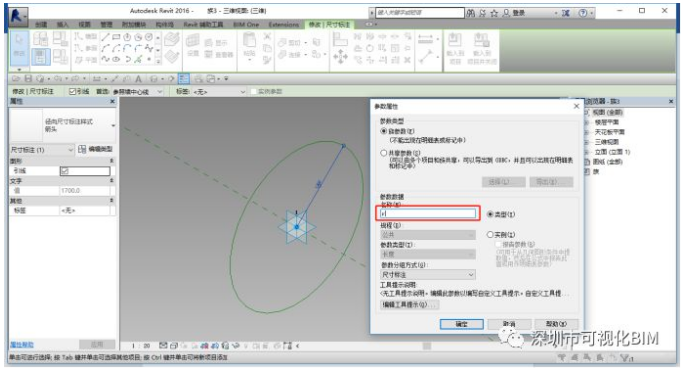Click the Paste clipboard icon
The height and width of the screenshot is (373, 683).
pyautogui.click(x=249, y=43)
